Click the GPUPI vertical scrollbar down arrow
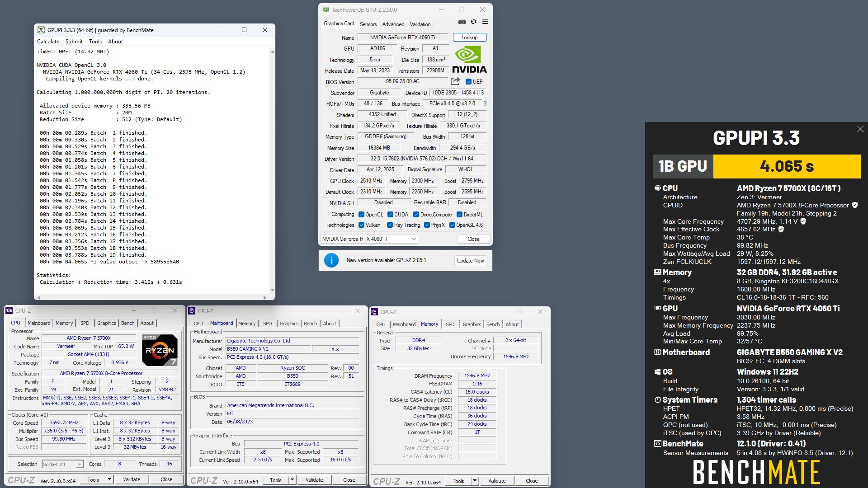Screen dimensions: 868x488 [272, 290]
